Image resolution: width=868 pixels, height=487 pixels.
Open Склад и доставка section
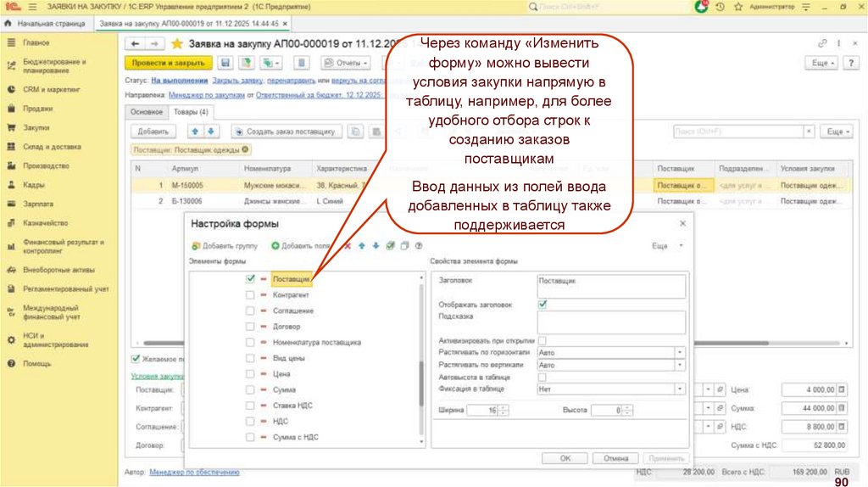(52, 147)
